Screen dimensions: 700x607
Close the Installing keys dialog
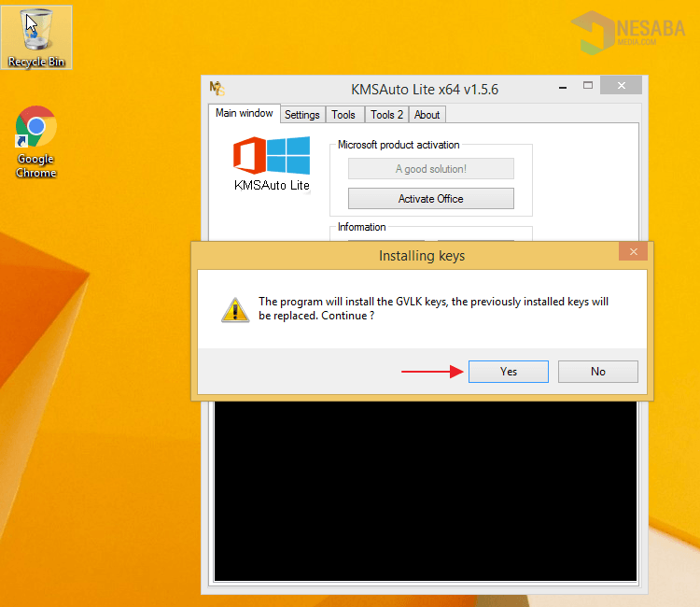[x=633, y=252]
